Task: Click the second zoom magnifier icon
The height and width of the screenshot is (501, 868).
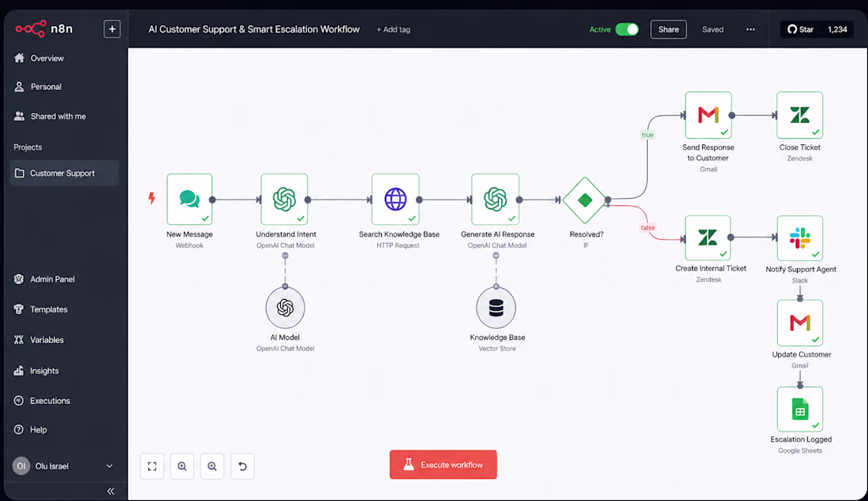Action: tap(212, 466)
